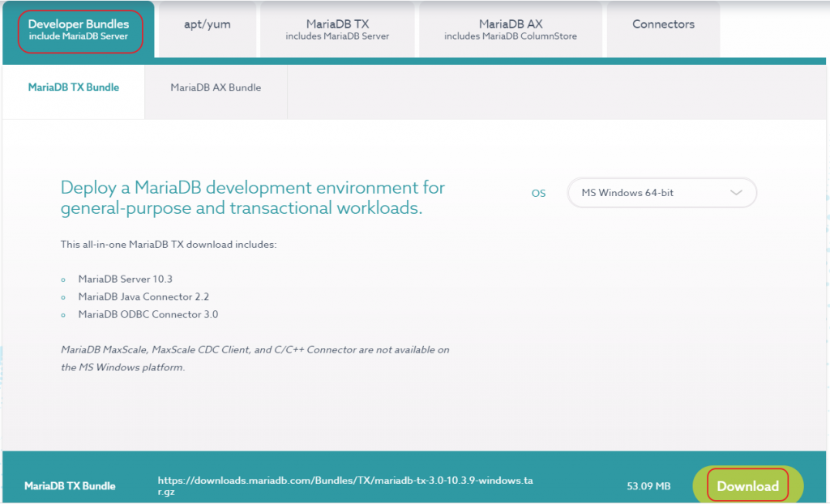
Task: Select the MariaDB TX tab
Action: point(337,30)
